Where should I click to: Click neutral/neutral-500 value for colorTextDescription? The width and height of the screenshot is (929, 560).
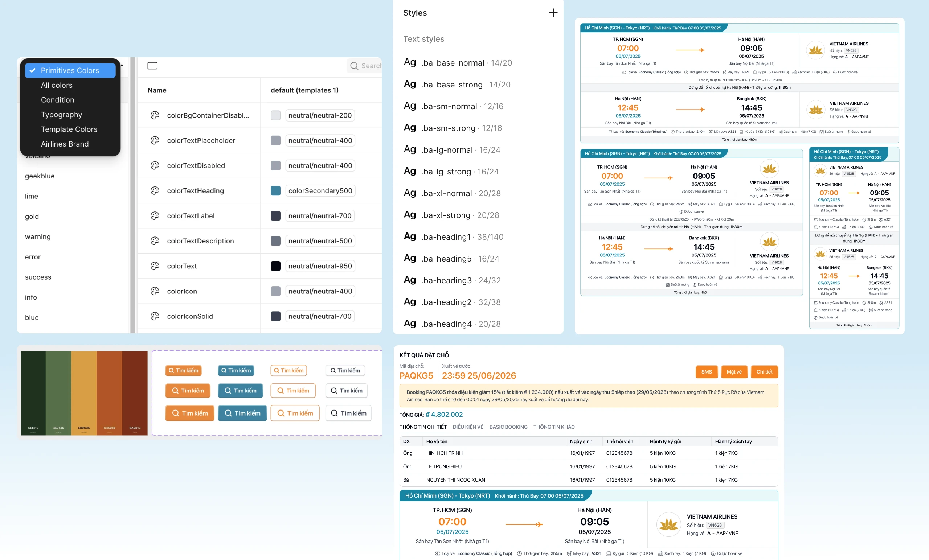[320, 241]
